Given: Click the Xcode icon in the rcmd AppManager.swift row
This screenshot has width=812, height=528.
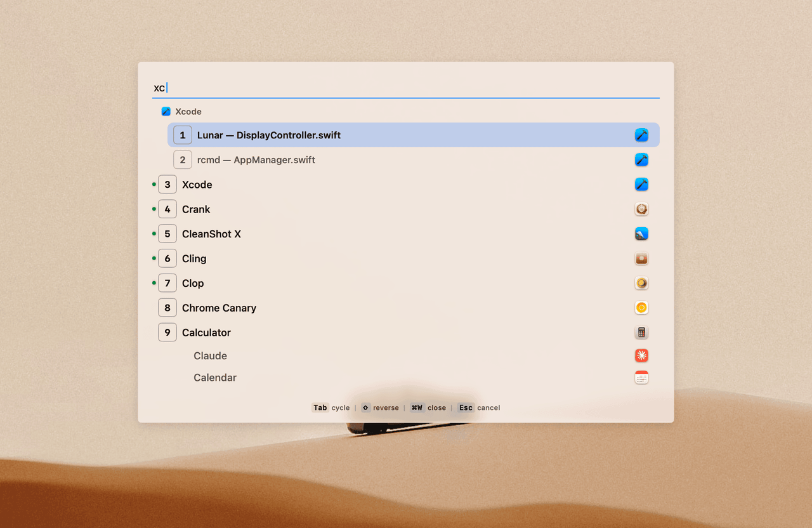Looking at the screenshot, I should (x=641, y=160).
